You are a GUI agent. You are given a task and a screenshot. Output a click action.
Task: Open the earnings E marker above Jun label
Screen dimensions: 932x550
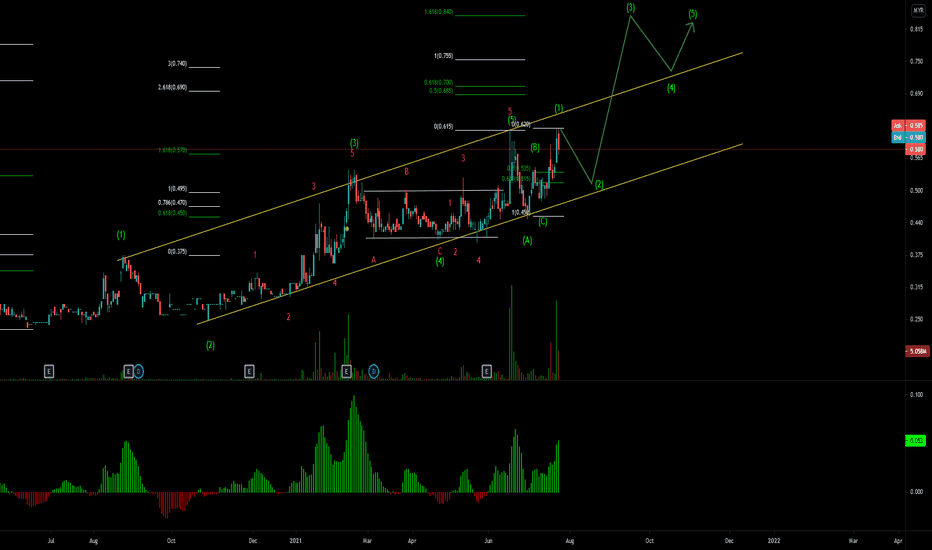click(486, 372)
